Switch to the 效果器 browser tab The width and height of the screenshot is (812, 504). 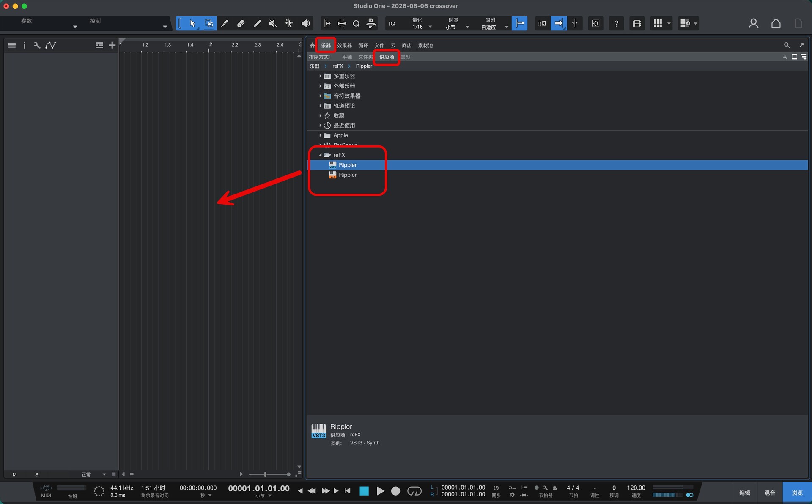point(344,45)
